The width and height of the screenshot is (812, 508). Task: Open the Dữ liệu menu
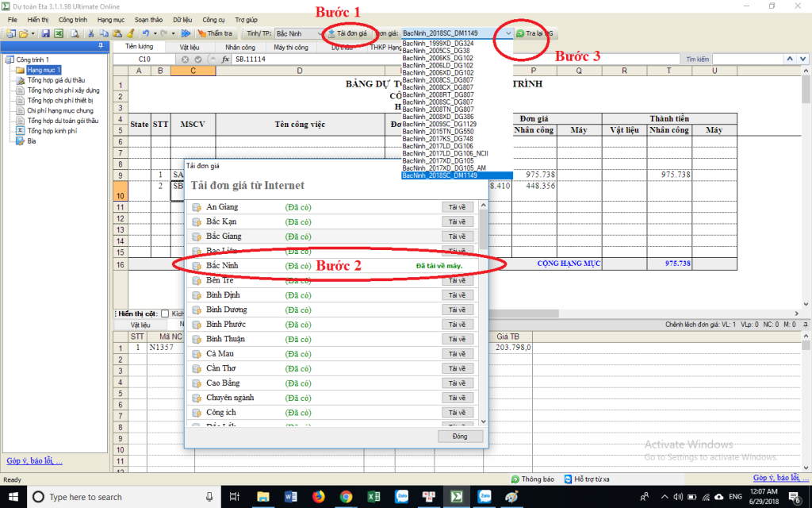point(182,18)
